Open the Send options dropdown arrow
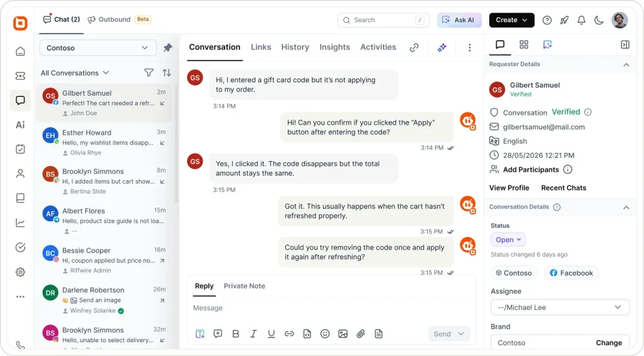Viewport: 644px width, 356px height. 461,334
